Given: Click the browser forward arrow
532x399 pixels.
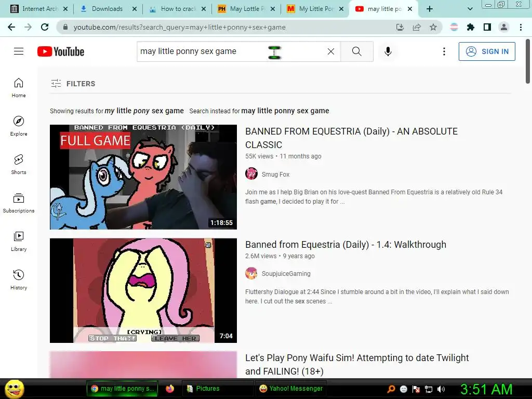Looking at the screenshot, I should coord(28,27).
